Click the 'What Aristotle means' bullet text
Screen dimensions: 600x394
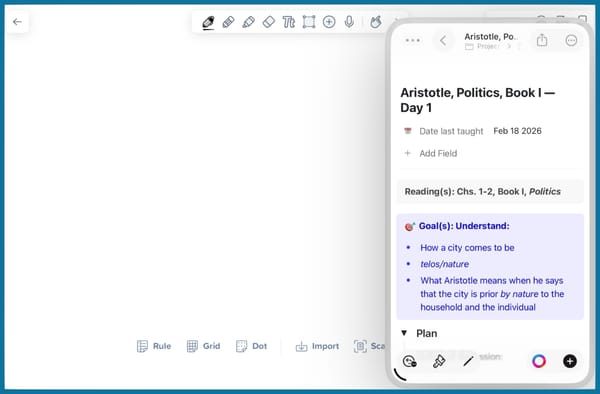[492, 294]
